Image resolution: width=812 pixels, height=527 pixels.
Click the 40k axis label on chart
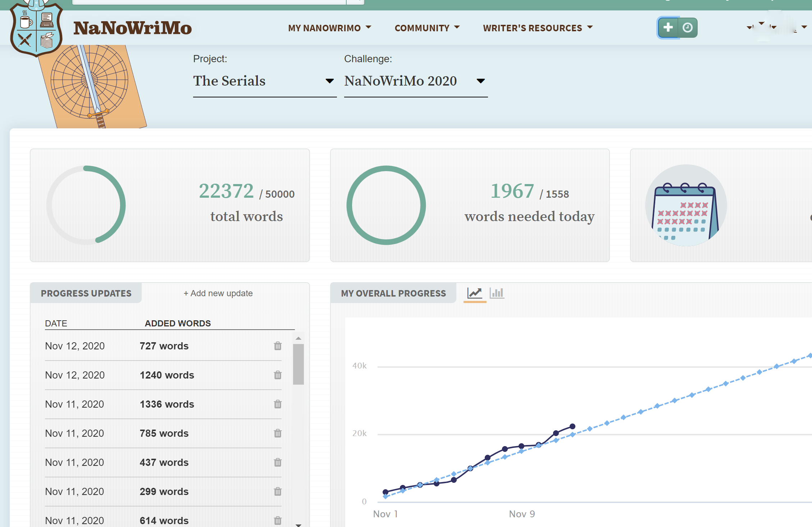[359, 366]
